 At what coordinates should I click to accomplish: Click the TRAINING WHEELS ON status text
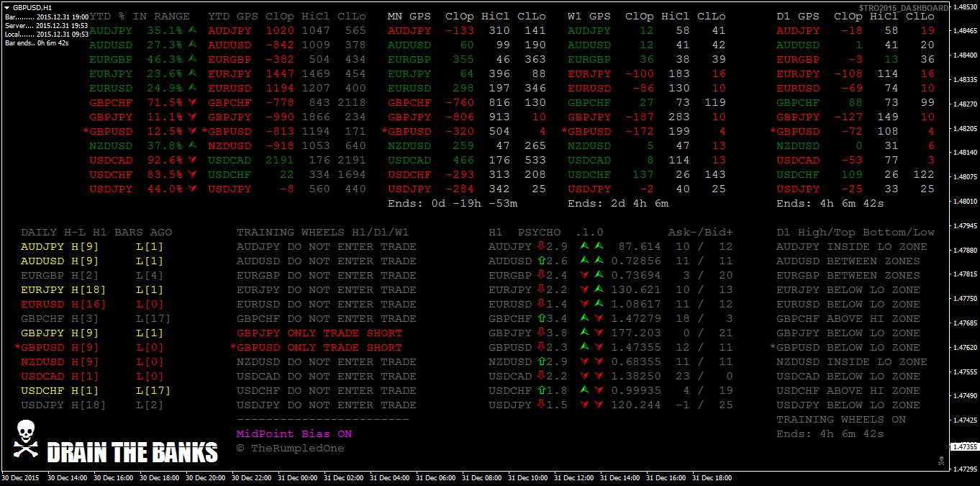tap(840, 420)
